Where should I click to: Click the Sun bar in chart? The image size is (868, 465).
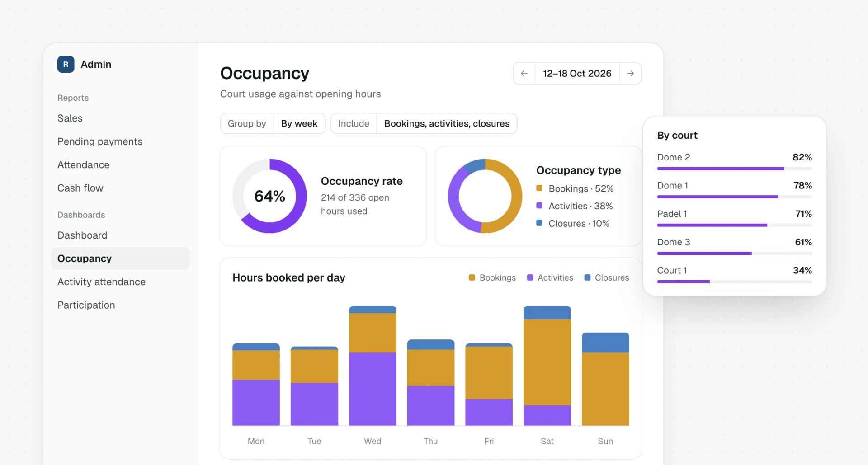click(x=605, y=379)
